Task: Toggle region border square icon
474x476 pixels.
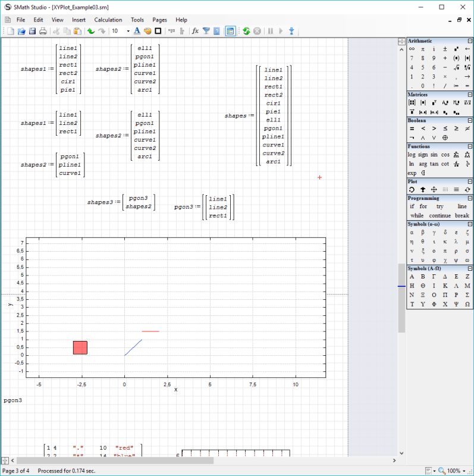Action: coord(158,31)
